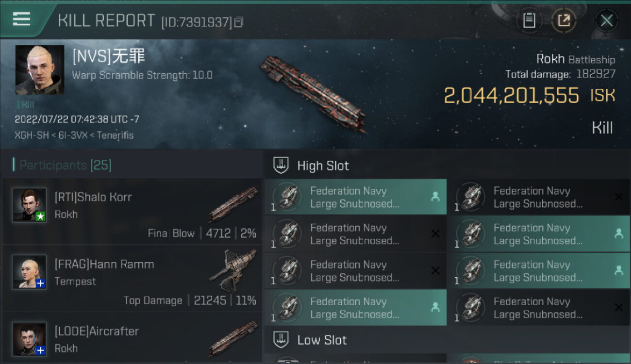Copy the kill report ID
631x364 pixels.
click(x=238, y=22)
